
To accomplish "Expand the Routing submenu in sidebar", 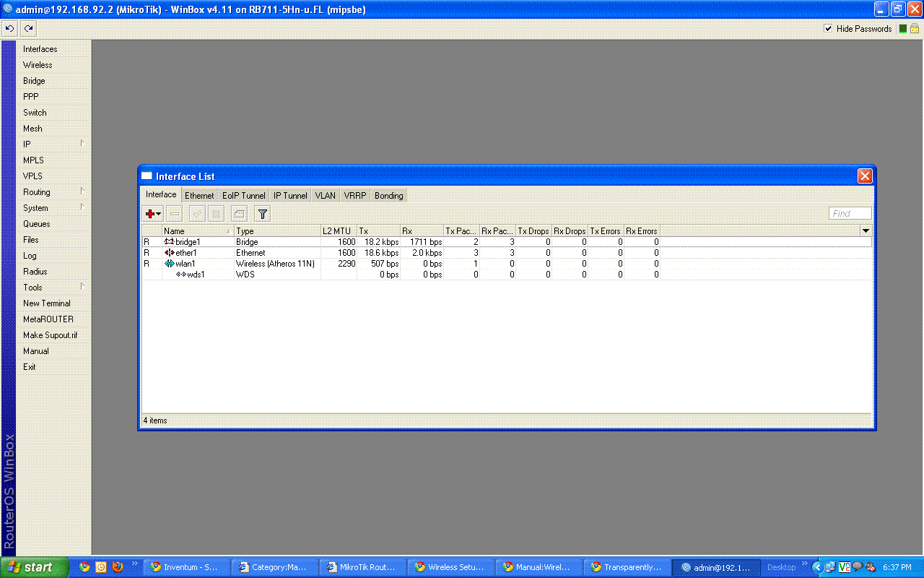I will click(x=82, y=191).
